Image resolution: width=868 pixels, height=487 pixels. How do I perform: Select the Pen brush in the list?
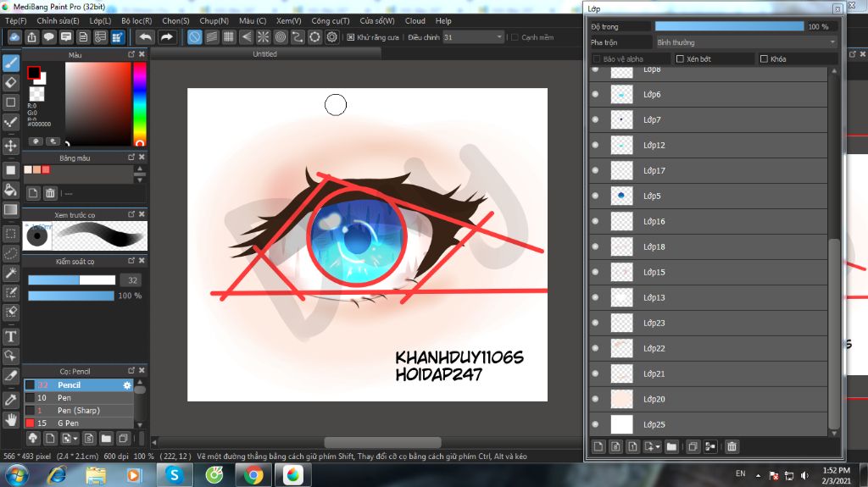pyautogui.click(x=79, y=397)
